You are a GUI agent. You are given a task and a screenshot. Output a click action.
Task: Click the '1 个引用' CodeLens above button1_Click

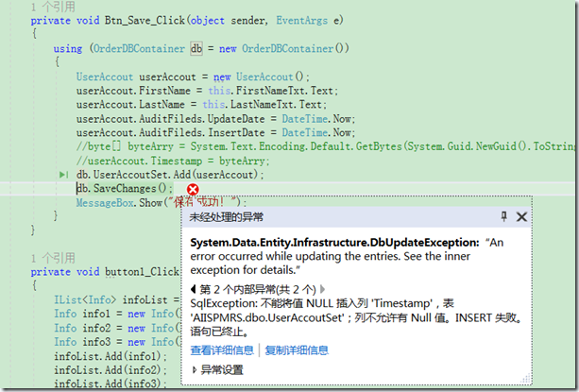tap(53, 258)
